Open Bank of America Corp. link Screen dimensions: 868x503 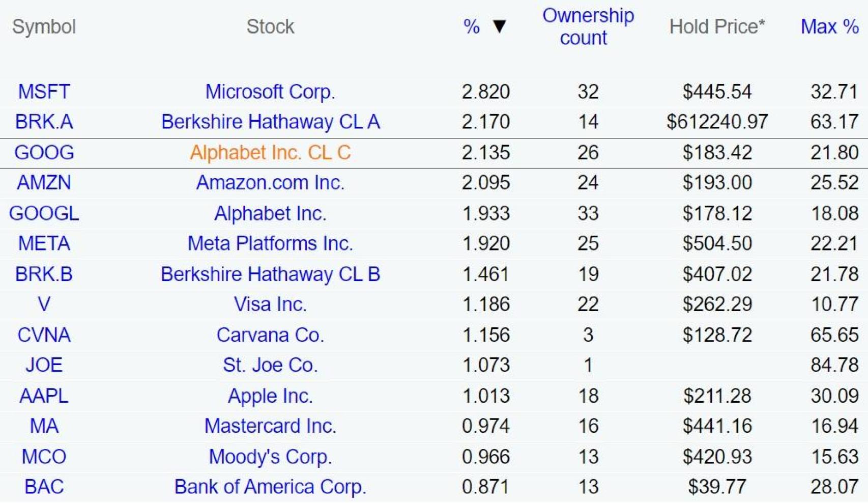click(270, 487)
